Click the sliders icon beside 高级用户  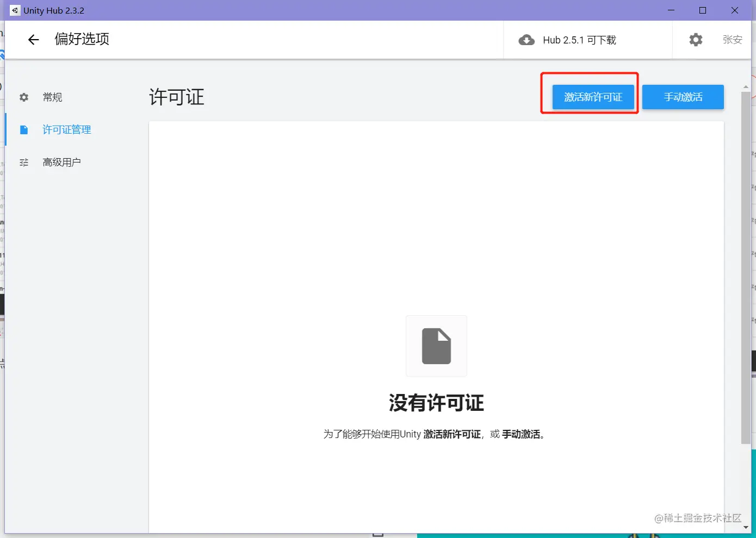[23, 162]
